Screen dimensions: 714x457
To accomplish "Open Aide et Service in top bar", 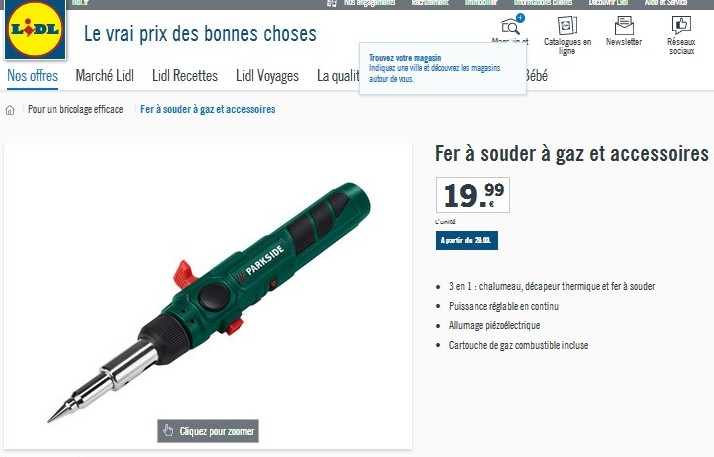I will point(666,3).
